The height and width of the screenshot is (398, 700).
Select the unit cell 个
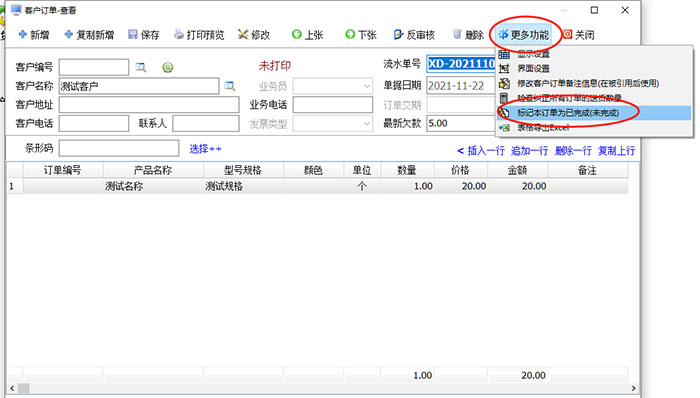pos(362,186)
